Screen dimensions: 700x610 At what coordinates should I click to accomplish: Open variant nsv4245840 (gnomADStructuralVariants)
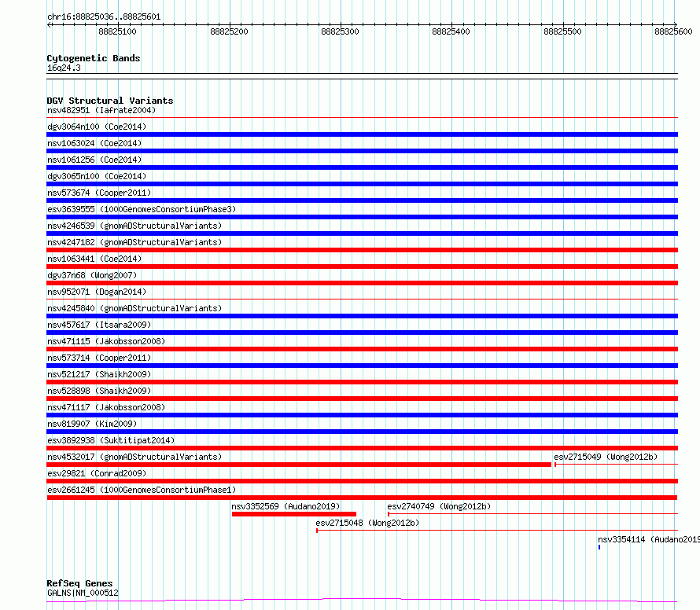134,308
